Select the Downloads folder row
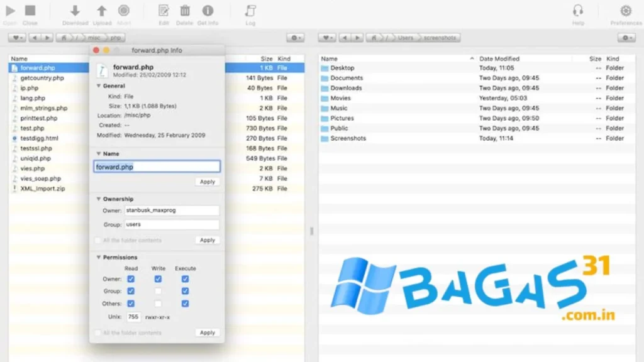 [477, 88]
